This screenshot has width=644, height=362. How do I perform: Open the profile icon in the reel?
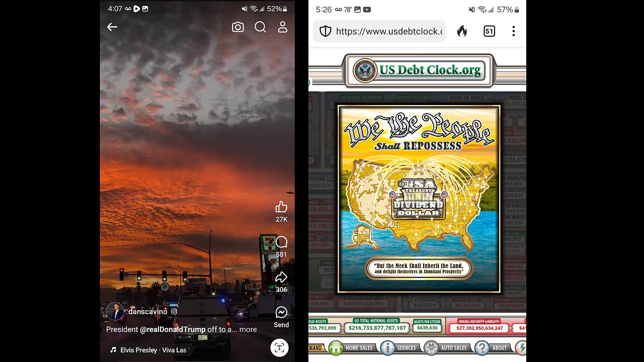click(283, 27)
